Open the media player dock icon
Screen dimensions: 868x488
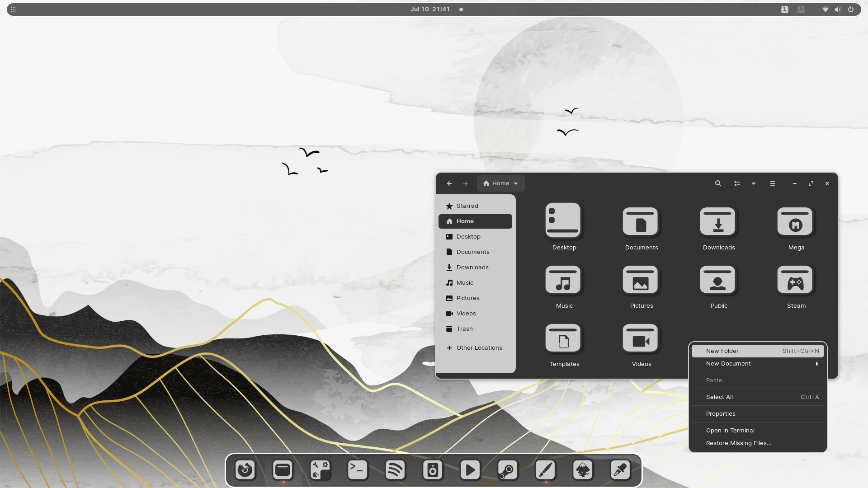[470, 470]
